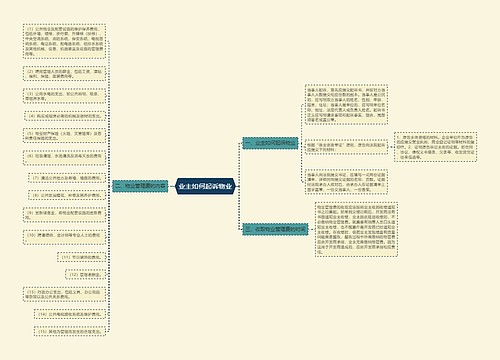Open leaf node numbered (1) about public facilities
500x360 pixels.
tap(64, 41)
